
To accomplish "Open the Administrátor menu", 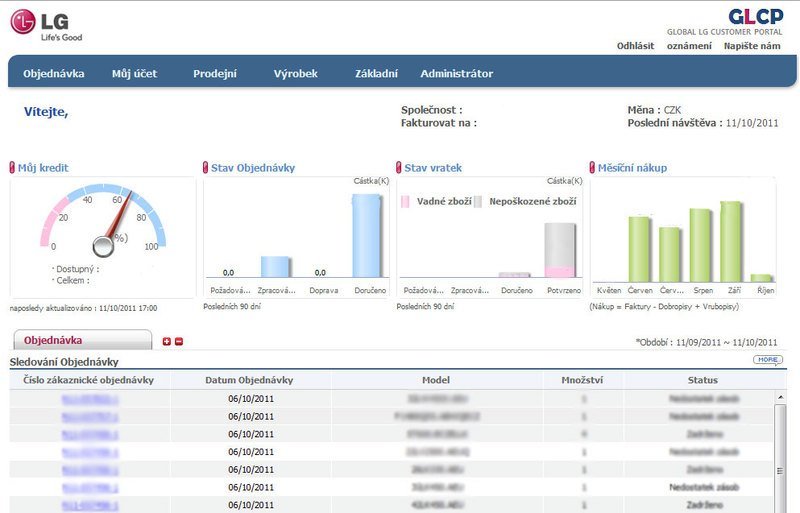I will [456, 73].
